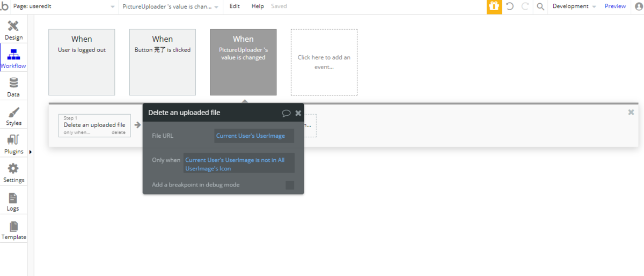Open the Development version dropdown
Image resolution: width=644 pixels, height=276 pixels.
[x=574, y=6]
